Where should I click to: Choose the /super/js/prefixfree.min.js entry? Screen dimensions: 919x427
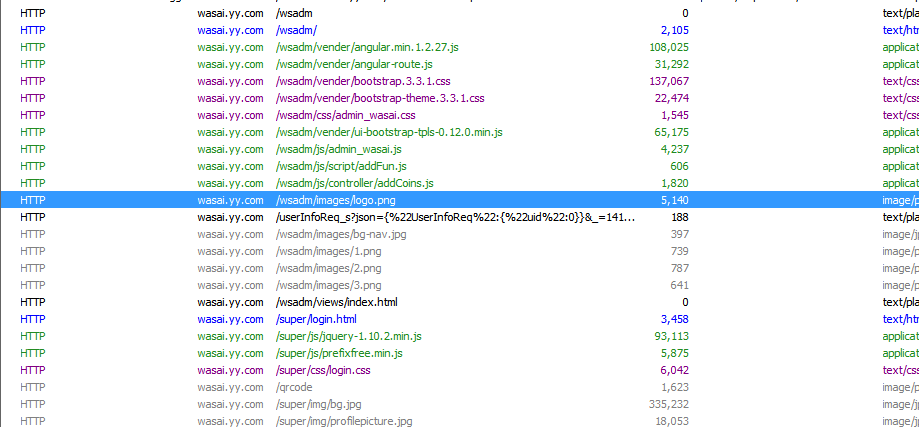(x=460, y=353)
